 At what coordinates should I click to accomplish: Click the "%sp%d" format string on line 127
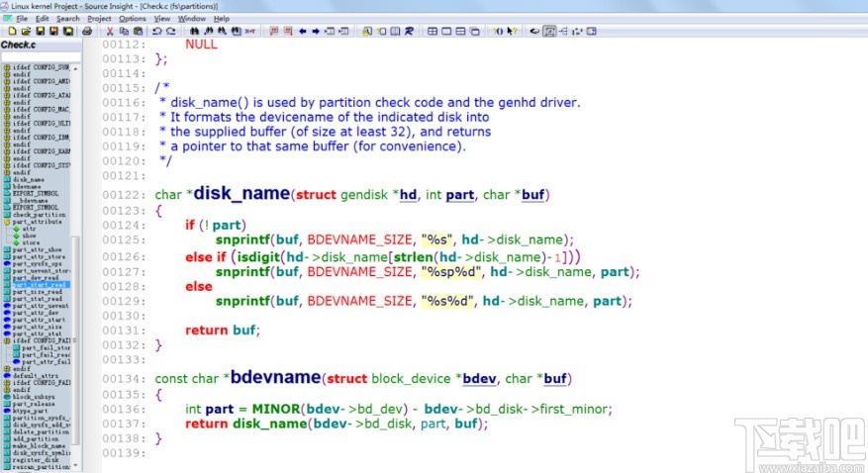coord(451,272)
